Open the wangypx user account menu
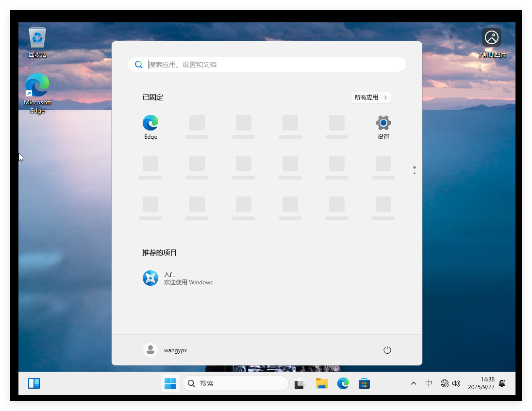532x411 pixels. tap(165, 350)
